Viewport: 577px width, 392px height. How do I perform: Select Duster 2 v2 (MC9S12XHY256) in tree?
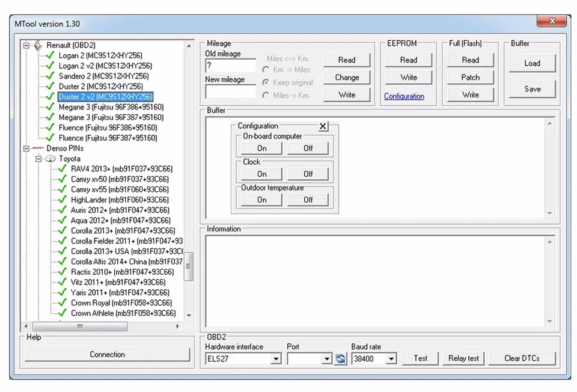[105, 96]
